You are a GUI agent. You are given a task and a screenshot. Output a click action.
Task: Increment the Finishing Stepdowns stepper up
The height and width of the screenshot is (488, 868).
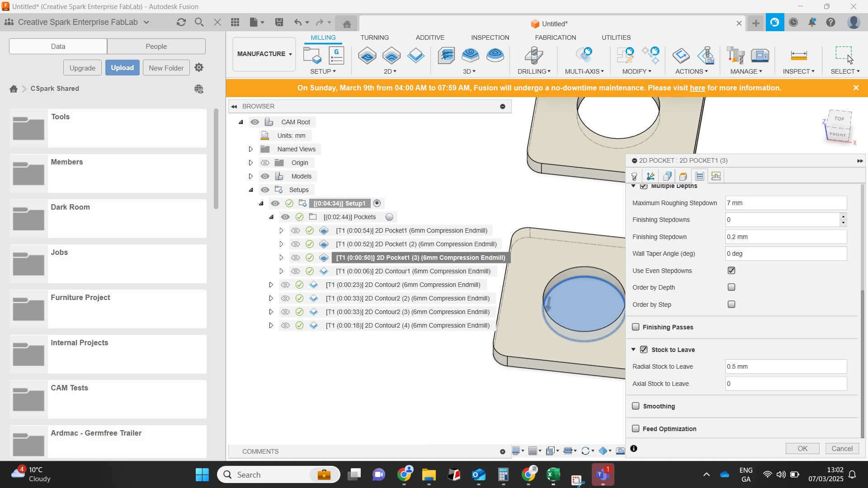tap(843, 216)
